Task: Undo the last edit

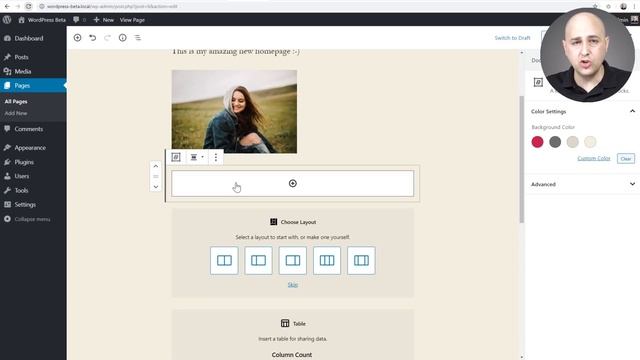Action: [93, 38]
